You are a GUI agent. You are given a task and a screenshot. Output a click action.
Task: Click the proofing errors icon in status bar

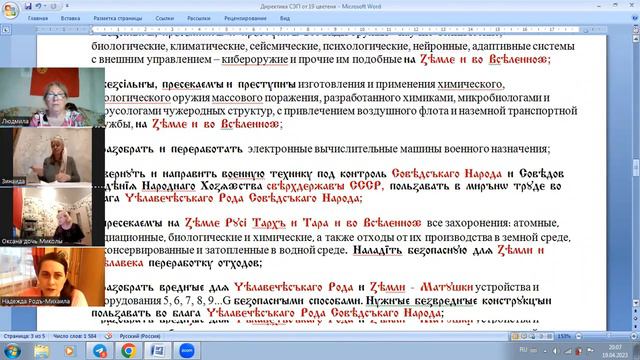coord(108,336)
